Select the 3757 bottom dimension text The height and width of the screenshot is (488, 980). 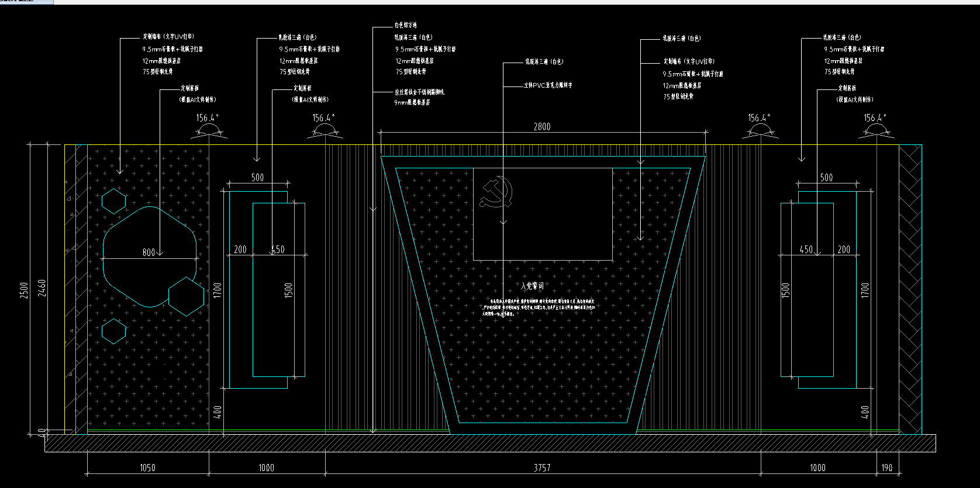pyautogui.click(x=542, y=468)
